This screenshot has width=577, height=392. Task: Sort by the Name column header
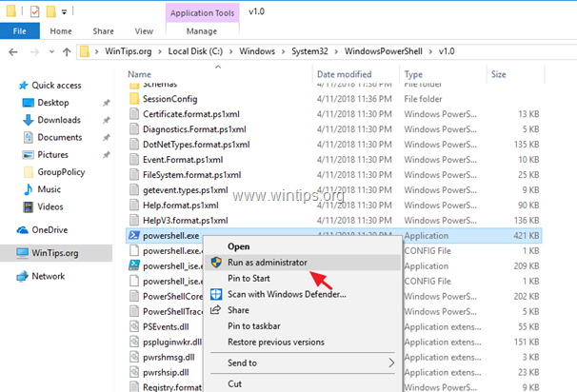(139, 74)
